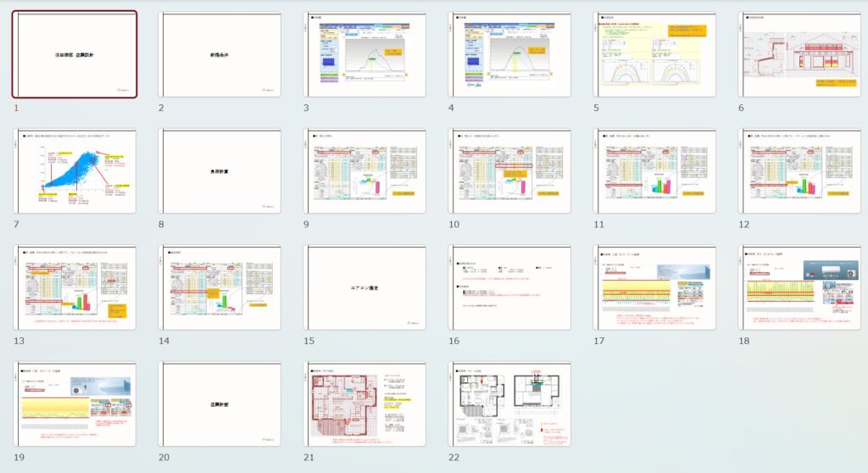The width and height of the screenshot is (868, 473).
Task: Select slide 18 thumbnail
Action: 800,288
